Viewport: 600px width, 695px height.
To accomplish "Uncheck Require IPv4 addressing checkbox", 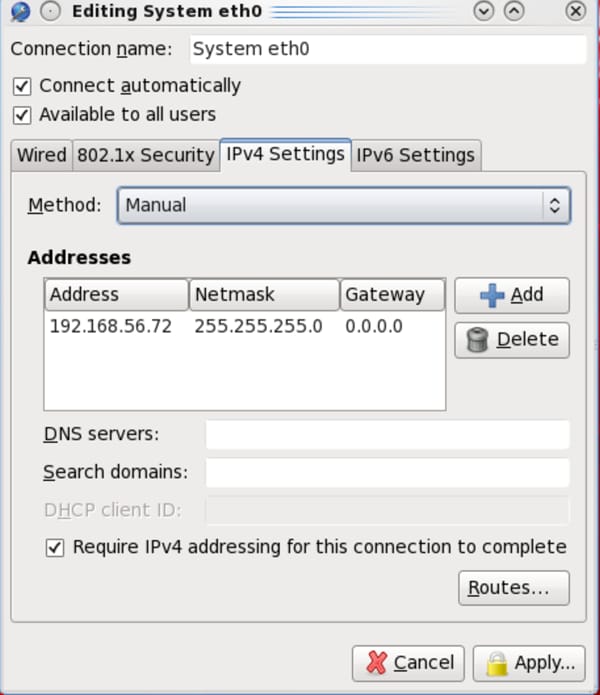I will coord(55,548).
